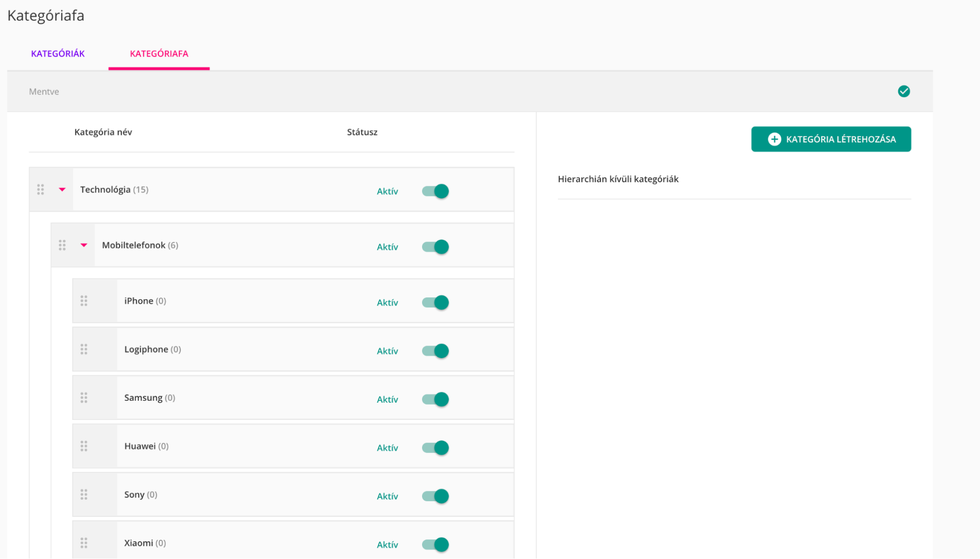Click the drag handle beside Technológia
980x559 pixels.
[x=41, y=190]
